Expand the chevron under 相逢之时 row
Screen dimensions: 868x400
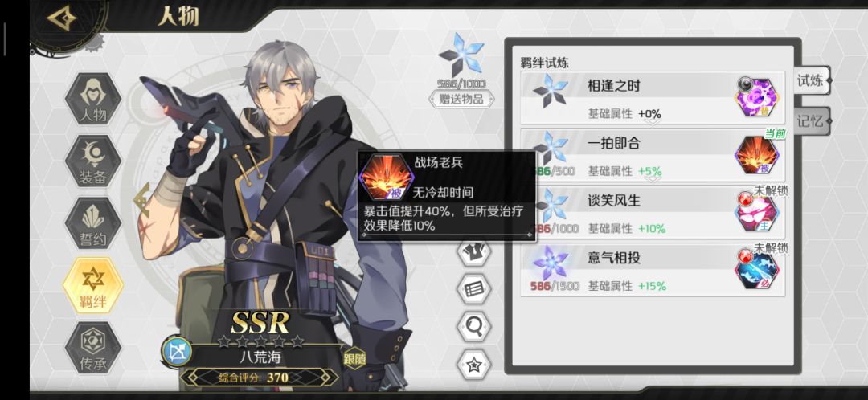[653, 122]
